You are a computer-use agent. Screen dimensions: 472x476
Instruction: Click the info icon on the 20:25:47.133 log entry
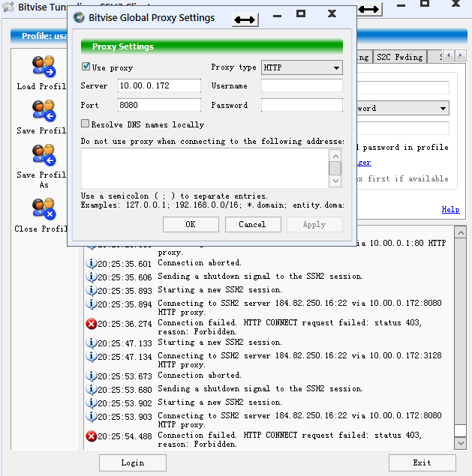[x=92, y=343]
